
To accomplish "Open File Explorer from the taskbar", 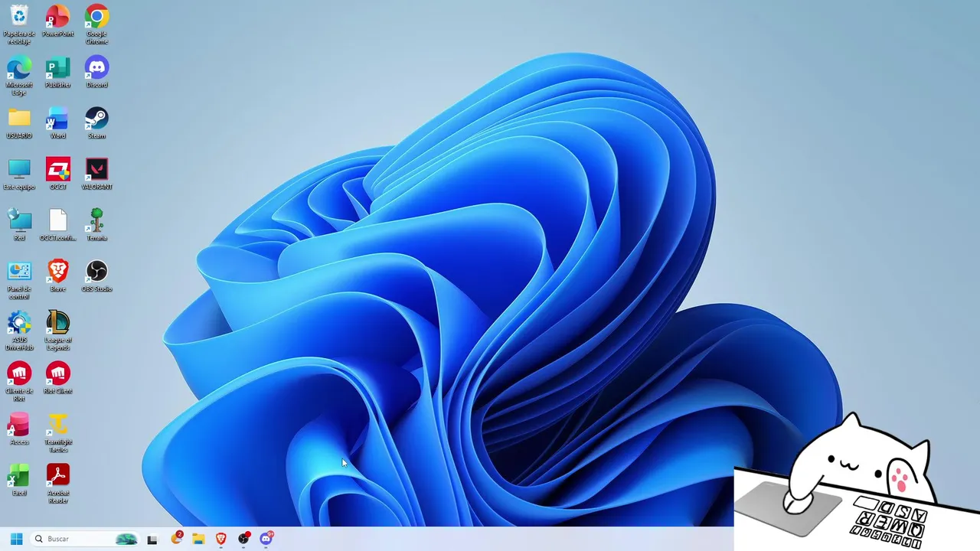I will coord(198,539).
